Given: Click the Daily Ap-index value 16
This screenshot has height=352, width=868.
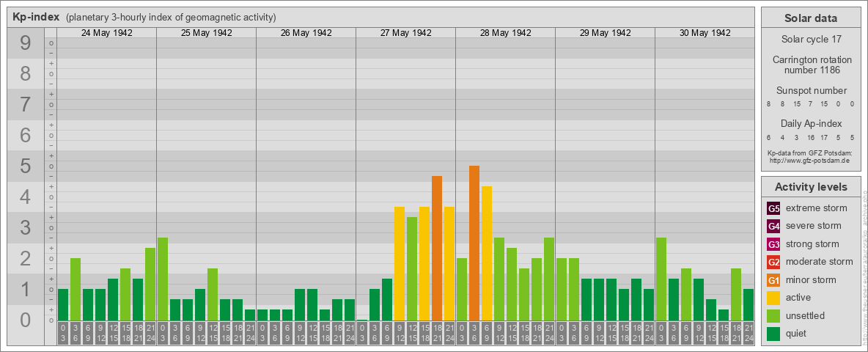Looking at the screenshot, I should (810, 137).
